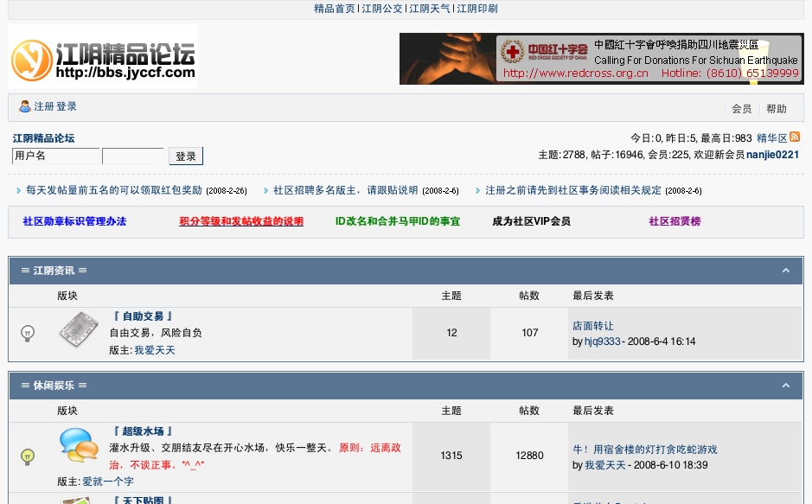Open 成为社区VIP会员 link
This screenshot has height=504, width=812.
tap(531, 221)
